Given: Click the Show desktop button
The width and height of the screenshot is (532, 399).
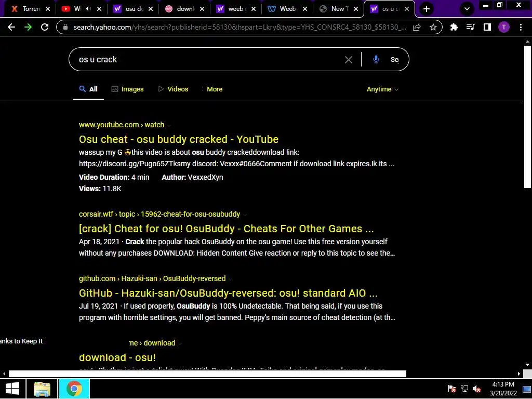Looking at the screenshot, I should coord(527,389).
